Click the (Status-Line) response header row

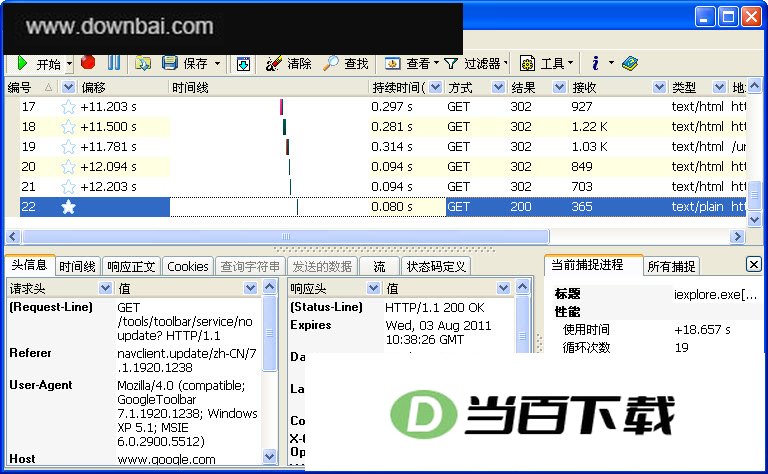tap(401, 308)
